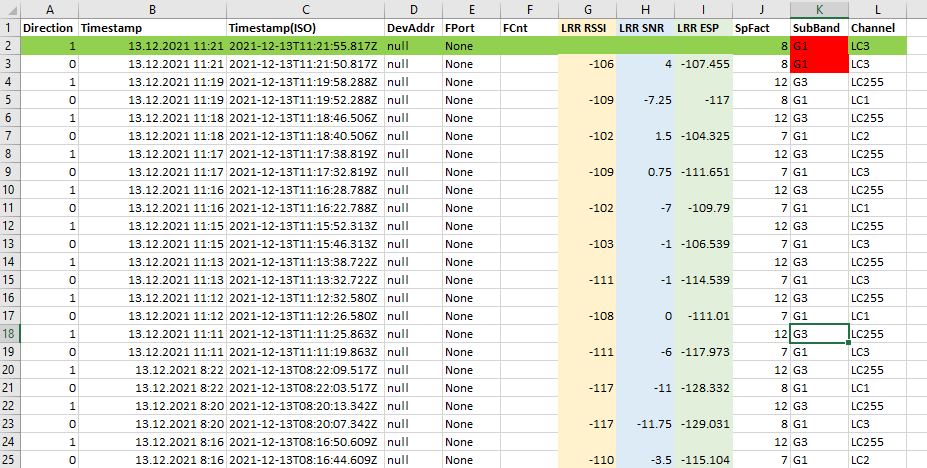Viewport: 927px width, 468px height.
Task: Click column C header letter
Action: (305, 9)
